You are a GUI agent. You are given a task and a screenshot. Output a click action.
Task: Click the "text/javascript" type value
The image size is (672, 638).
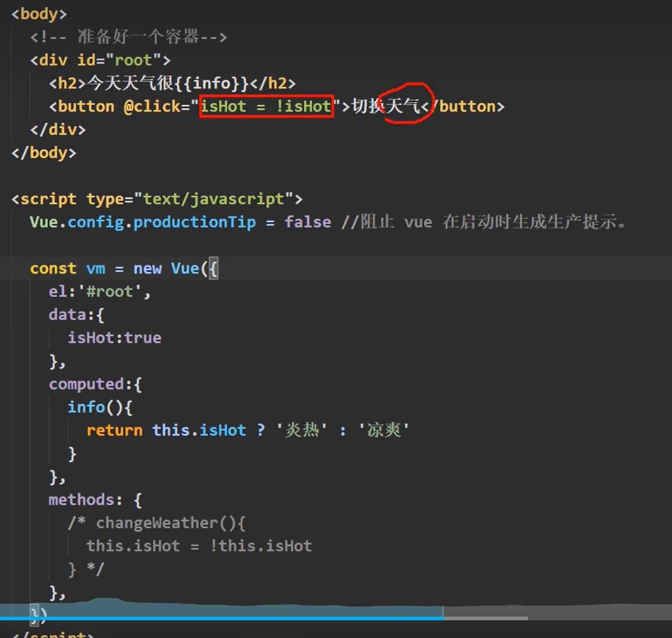(213, 199)
